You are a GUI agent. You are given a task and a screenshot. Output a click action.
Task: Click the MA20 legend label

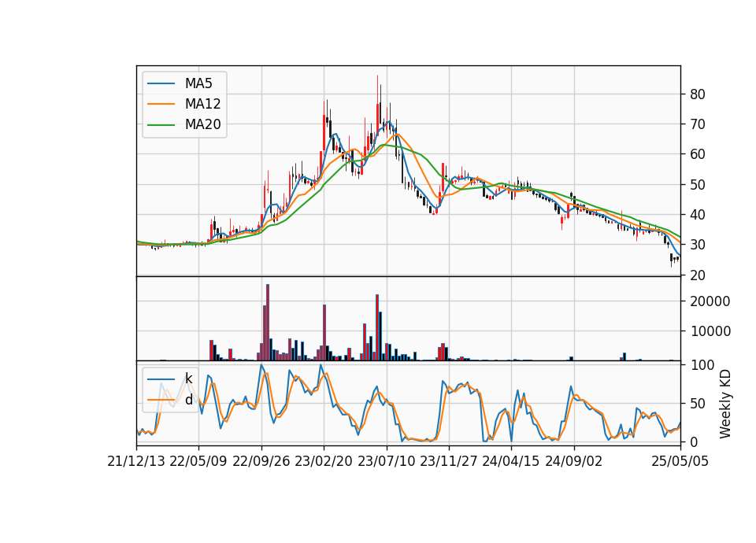click(202, 124)
